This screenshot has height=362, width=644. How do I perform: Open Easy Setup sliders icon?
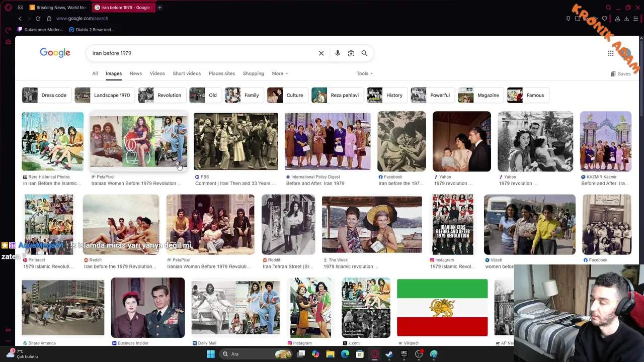636,19
